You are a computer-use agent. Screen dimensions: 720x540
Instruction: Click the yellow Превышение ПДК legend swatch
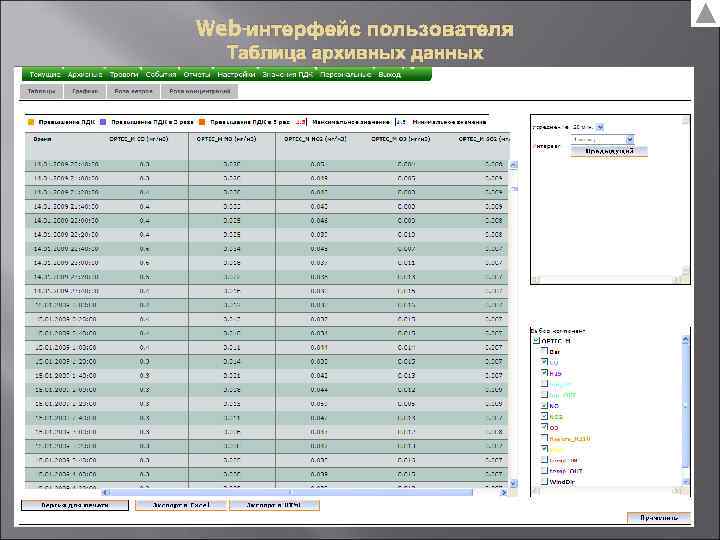(x=31, y=122)
